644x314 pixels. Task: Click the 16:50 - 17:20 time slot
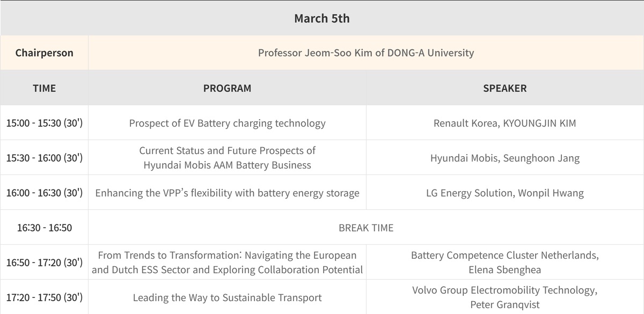(x=44, y=262)
